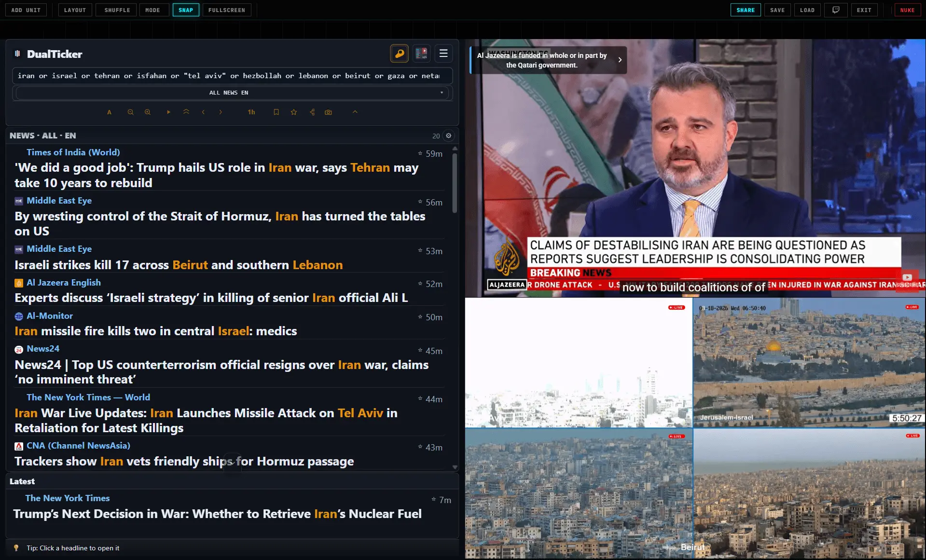
Task: Go to next page with right chevron
Action: pyautogui.click(x=221, y=112)
